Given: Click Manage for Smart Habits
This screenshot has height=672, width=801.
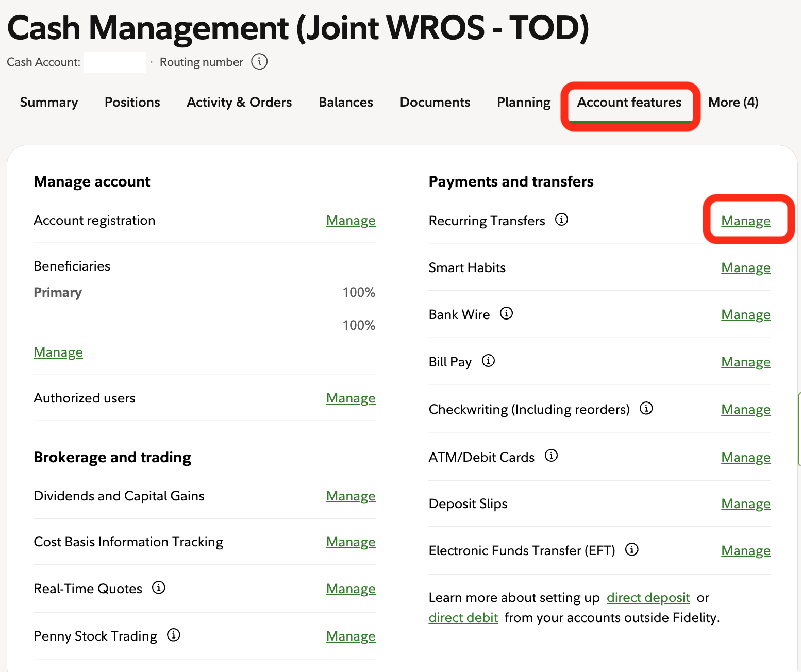Looking at the screenshot, I should point(745,268).
